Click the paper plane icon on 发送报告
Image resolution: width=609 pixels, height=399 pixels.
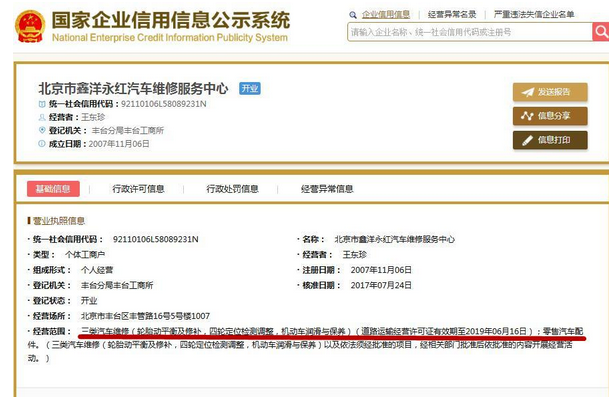click(527, 92)
